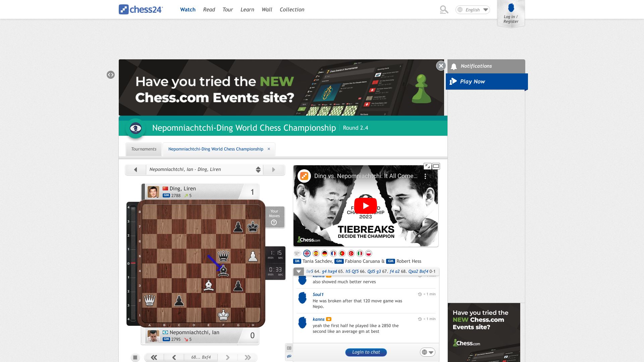Open the English language dropdown

point(473,10)
